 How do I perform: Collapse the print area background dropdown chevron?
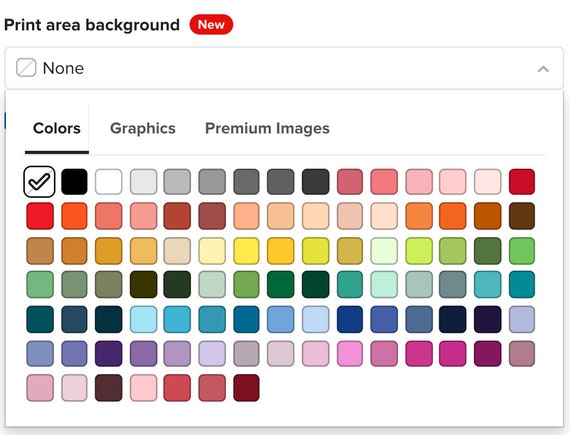pos(543,69)
